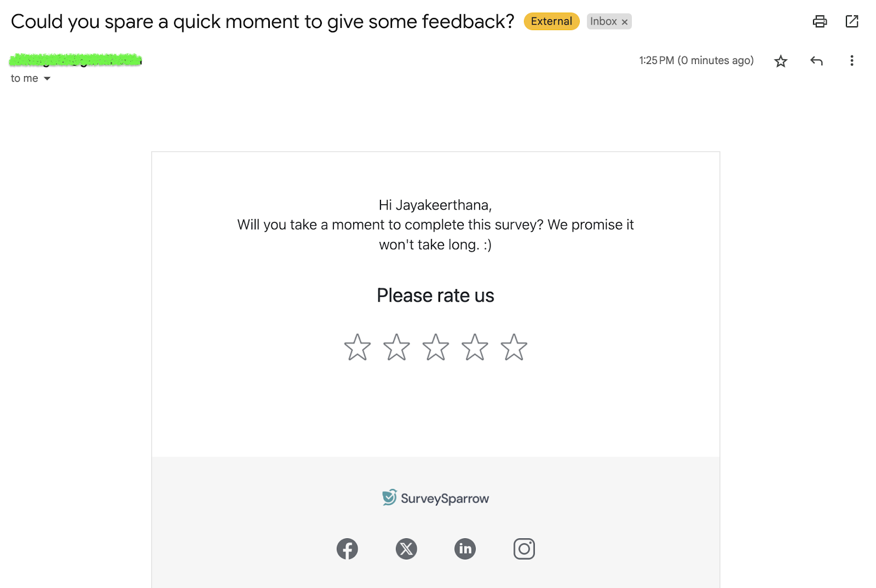The image size is (876, 588).
Task: Open the SurveySparrow LinkedIn profile
Action: (465, 549)
